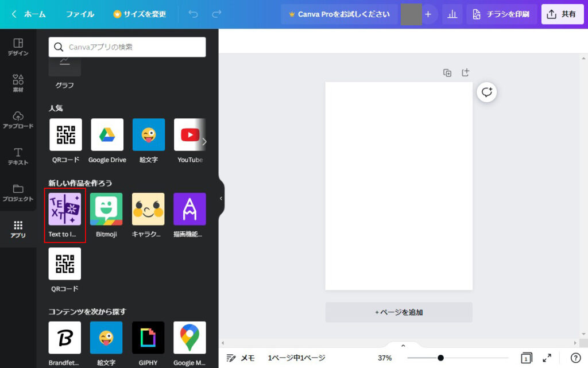The image size is (588, 368).
Task: Open the アップロード sidebar tab
Action: click(x=18, y=120)
